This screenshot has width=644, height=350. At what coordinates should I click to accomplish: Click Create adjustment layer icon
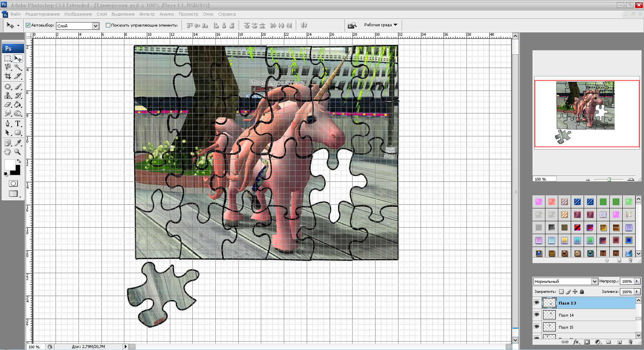click(598, 342)
